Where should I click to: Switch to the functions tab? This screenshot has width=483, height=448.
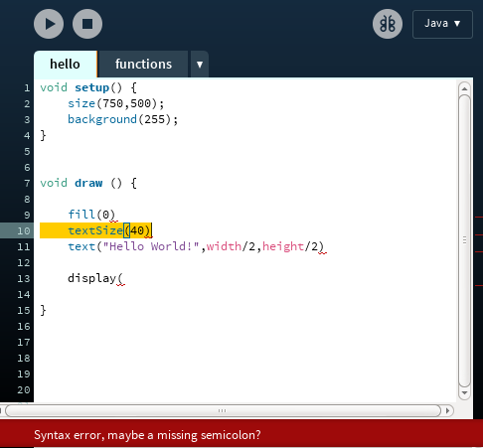pyautogui.click(x=143, y=64)
